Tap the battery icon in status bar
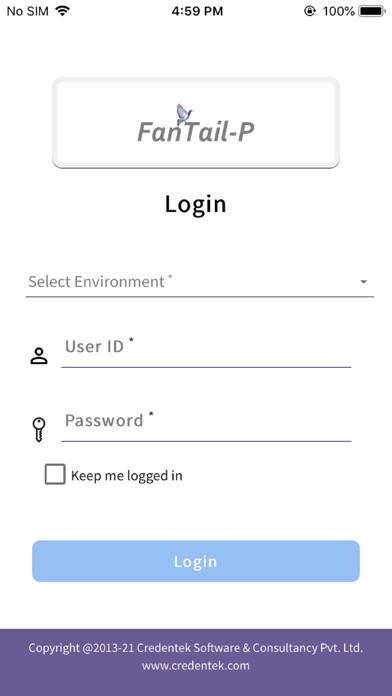The height and width of the screenshot is (696, 392). coord(372,11)
